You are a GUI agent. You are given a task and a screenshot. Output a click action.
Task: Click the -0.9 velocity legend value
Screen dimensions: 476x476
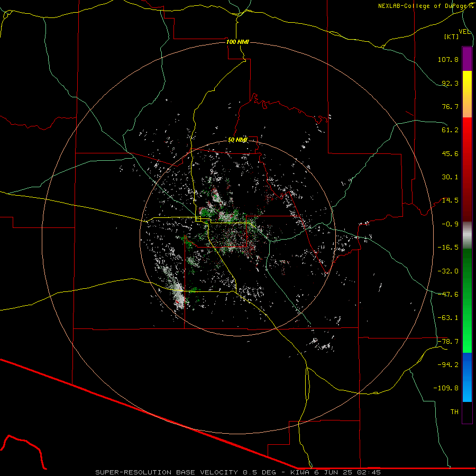coord(450,224)
